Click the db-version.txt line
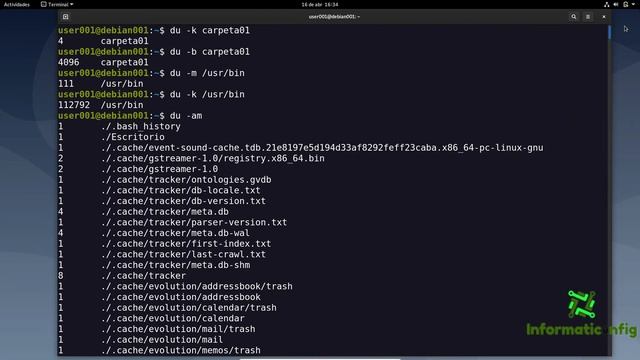 tap(183, 201)
